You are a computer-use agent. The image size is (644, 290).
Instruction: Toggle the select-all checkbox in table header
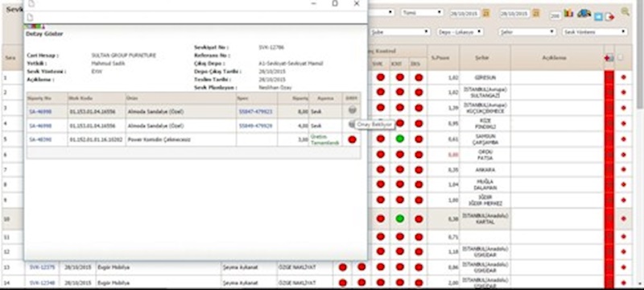click(620, 57)
